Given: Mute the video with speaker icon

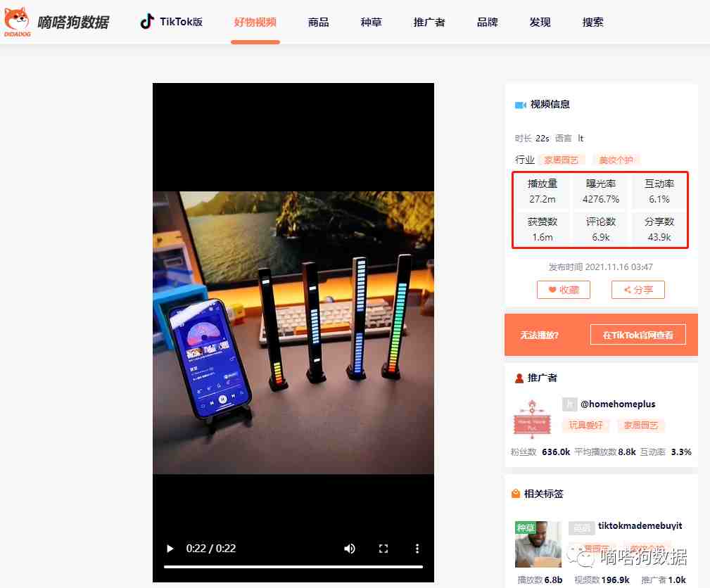Looking at the screenshot, I should pos(350,549).
